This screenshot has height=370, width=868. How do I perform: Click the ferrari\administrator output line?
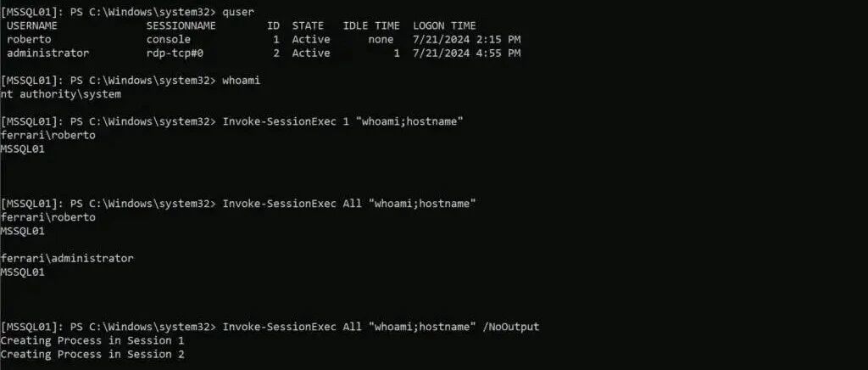67,258
